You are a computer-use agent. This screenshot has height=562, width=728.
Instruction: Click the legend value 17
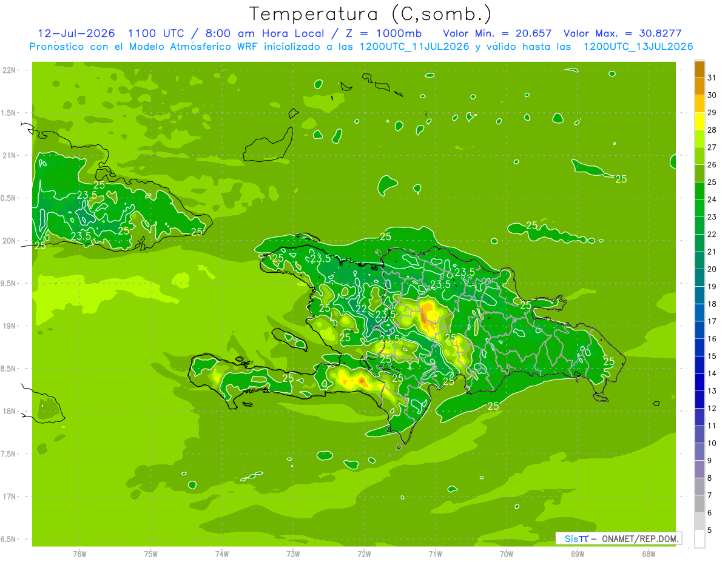[712, 321]
